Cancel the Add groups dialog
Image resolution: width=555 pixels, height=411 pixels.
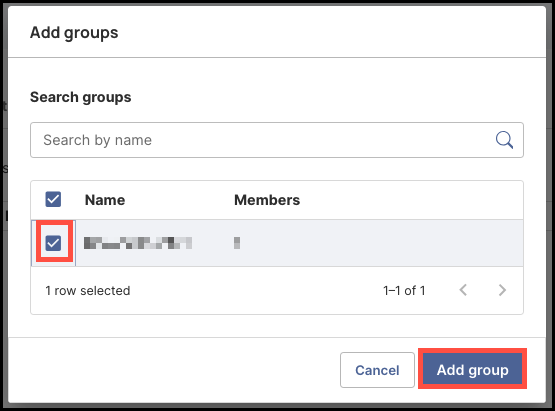click(377, 370)
